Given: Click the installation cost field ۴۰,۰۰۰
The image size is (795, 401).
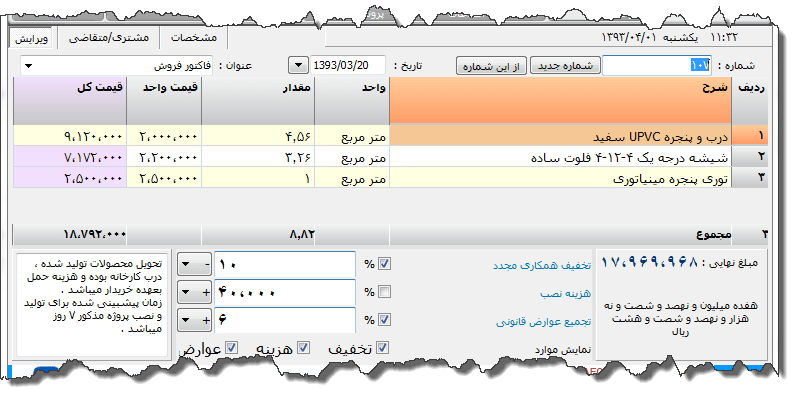Looking at the screenshot, I should [x=285, y=293].
